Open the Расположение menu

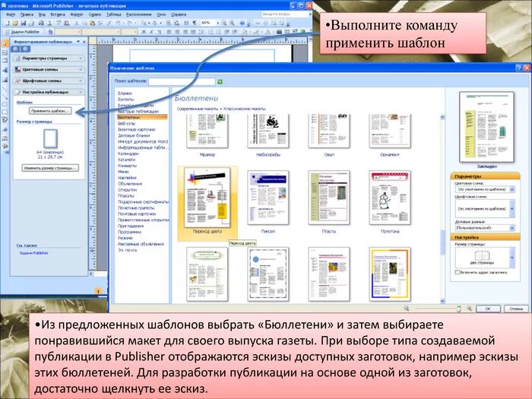139,14
